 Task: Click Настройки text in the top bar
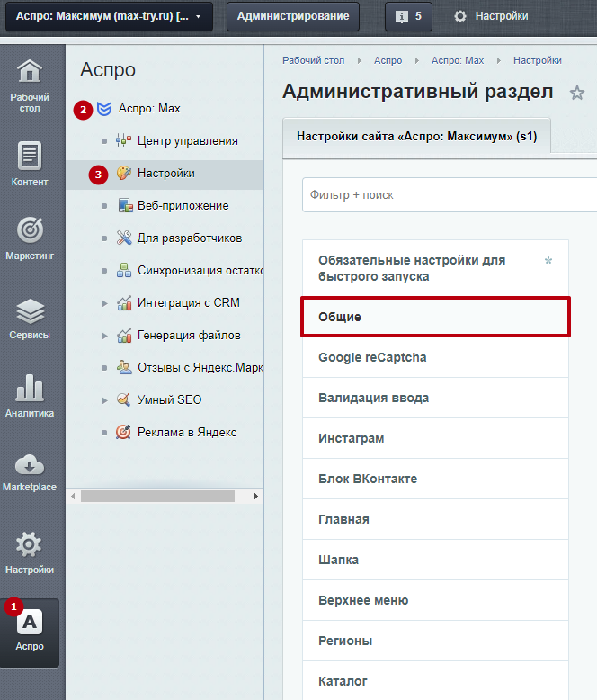pos(502,16)
